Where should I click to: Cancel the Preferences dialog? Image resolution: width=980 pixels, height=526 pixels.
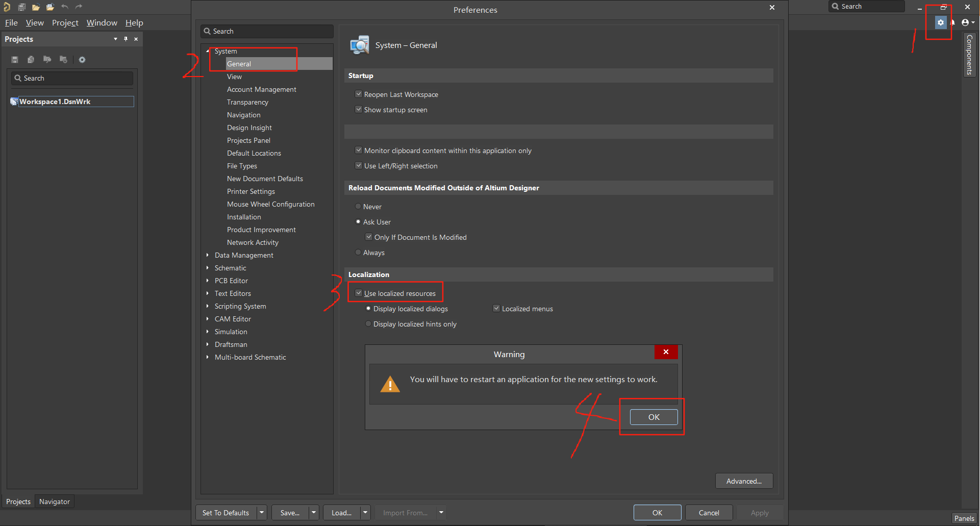click(x=709, y=513)
